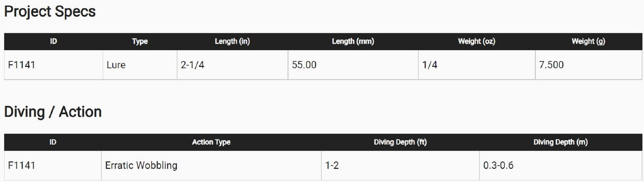Click the ID header in Project Specs table

pyautogui.click(x=53, y=41)
